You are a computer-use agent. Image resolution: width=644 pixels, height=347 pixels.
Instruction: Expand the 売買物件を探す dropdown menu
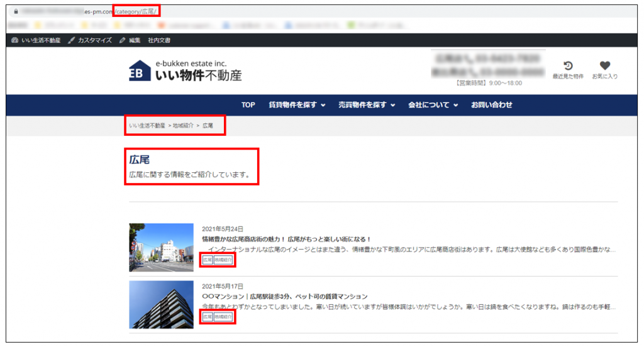[x=367, y=105]
